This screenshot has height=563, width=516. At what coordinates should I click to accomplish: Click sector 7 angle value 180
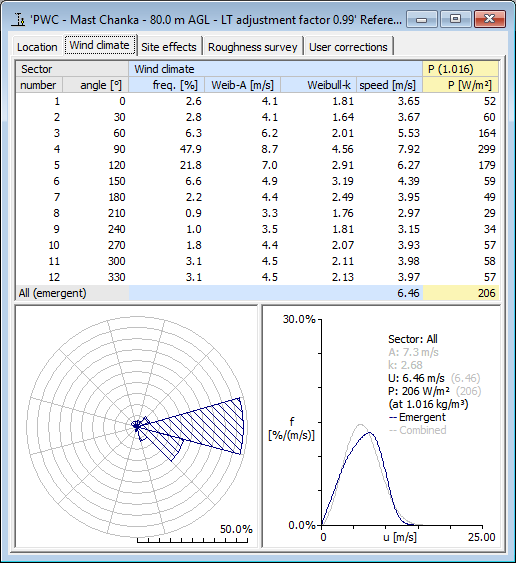pos(117,197)
